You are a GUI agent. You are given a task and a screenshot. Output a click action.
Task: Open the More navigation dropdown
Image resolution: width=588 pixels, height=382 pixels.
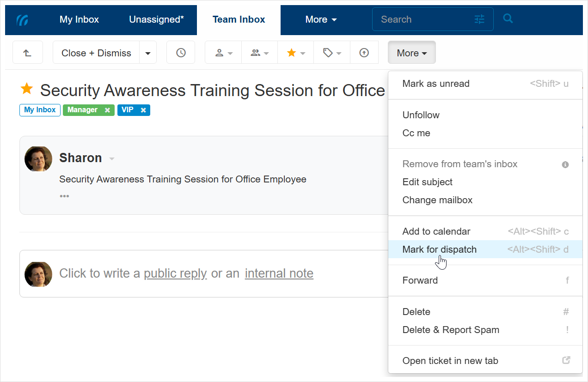click(321, 19)
